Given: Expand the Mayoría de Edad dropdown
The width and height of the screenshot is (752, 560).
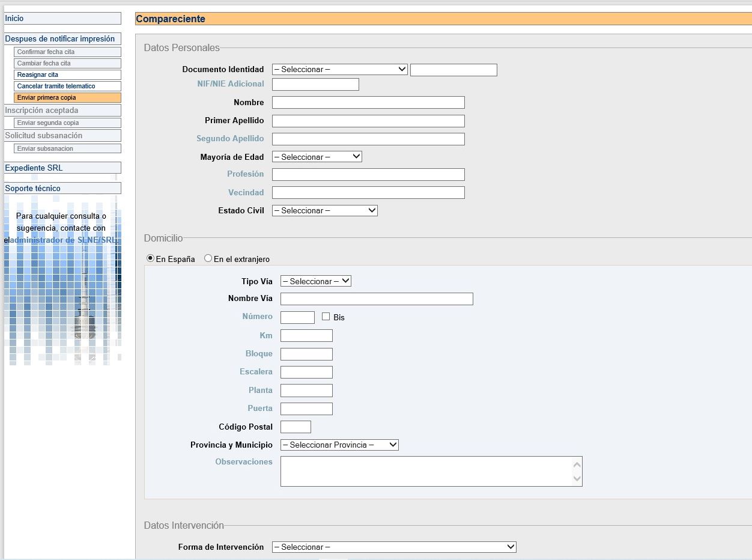Looking at the screenshot, I should click(317, 157).
